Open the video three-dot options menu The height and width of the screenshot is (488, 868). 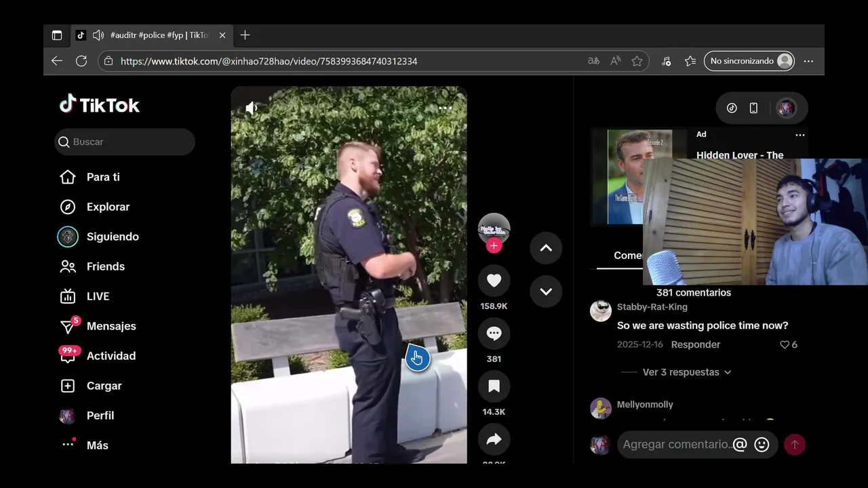coord(445,108)
